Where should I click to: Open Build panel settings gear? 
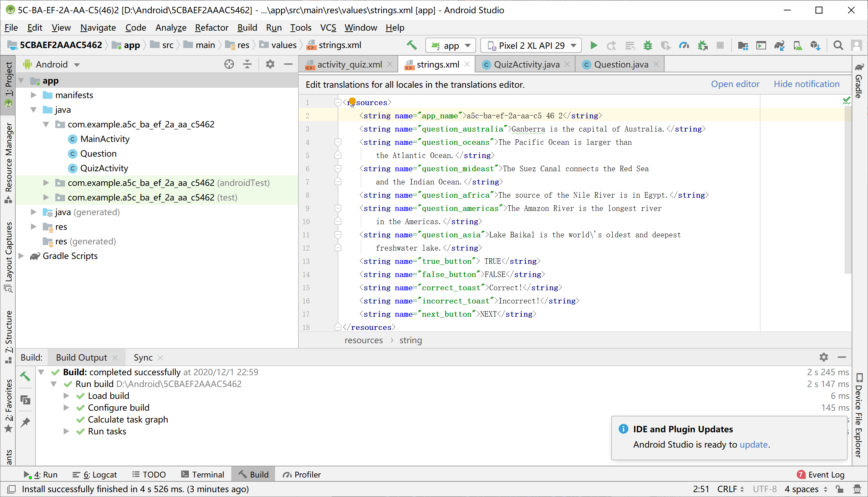pos(823,357)
